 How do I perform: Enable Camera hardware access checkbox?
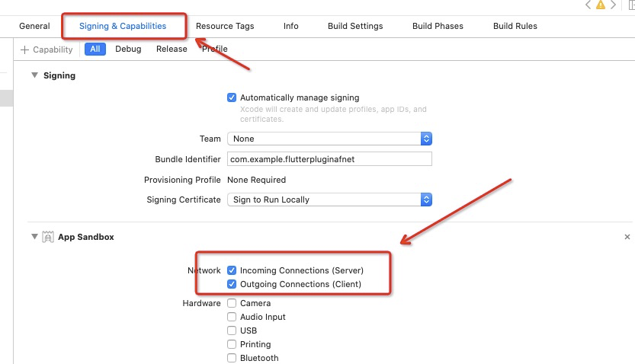(232, 303)
